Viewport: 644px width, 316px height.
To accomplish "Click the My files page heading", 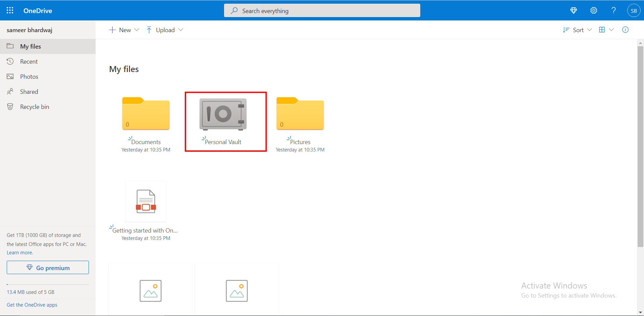I will pyautogui.click(x=124, y=69).
